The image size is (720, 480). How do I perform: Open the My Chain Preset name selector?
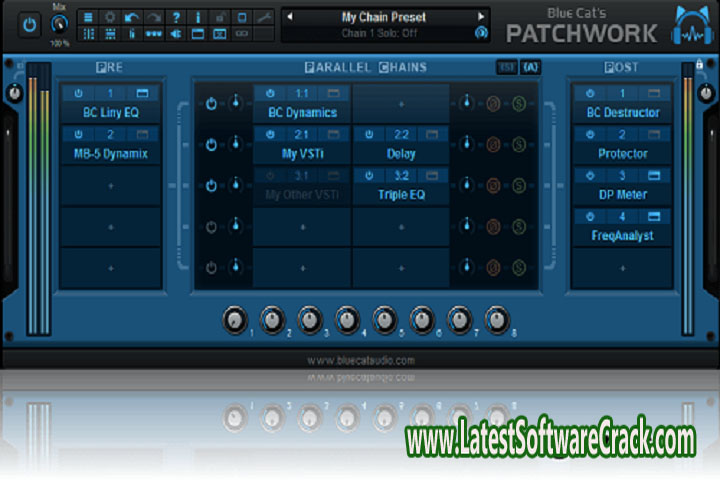(x=385, y=17)
